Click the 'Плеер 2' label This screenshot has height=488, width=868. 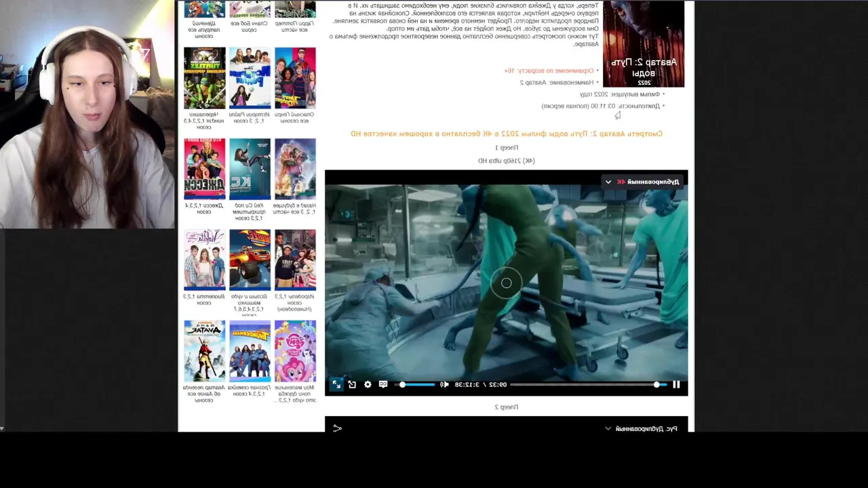tap(507, 407)
